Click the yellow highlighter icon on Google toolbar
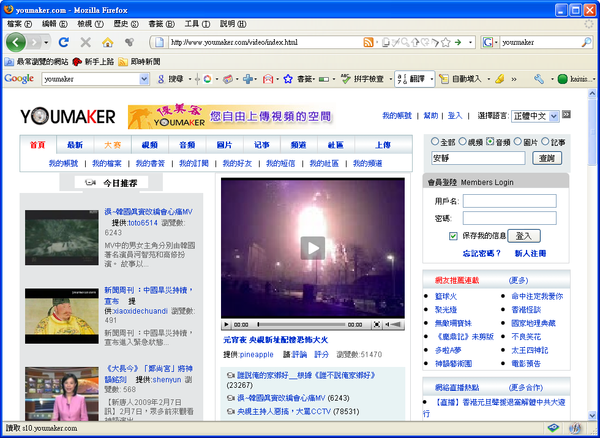Screen dimensions: 600x438 click(x=499, y=79)
